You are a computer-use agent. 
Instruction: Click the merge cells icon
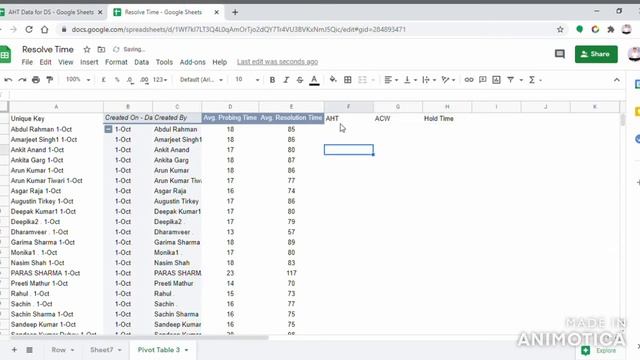[x=362, y=80]
